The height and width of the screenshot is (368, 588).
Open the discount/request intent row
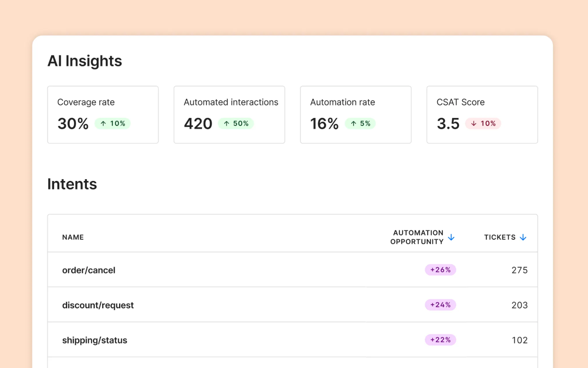293,305
